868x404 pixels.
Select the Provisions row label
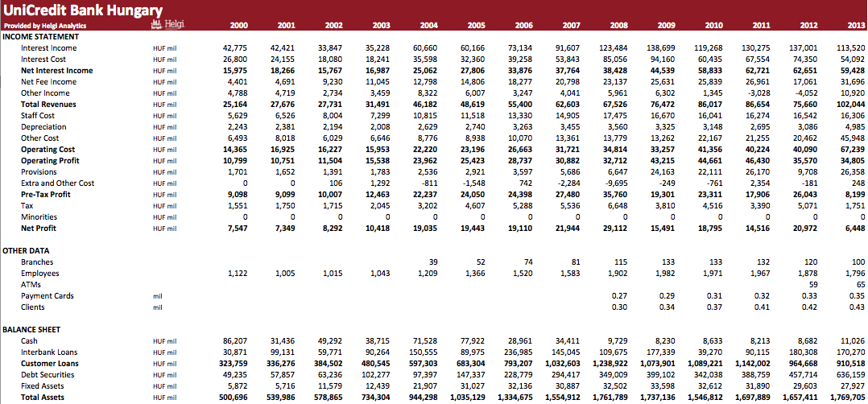click(x=39, y=172)
